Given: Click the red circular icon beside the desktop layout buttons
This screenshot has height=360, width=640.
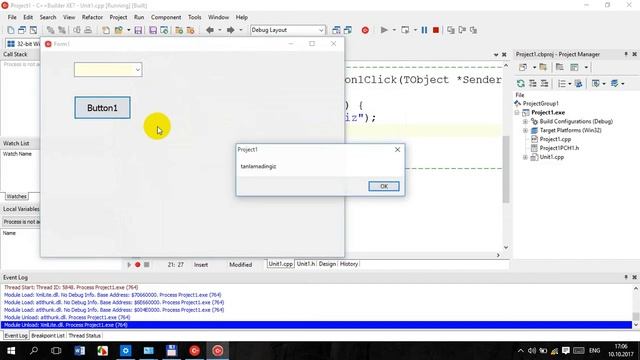Looking at the screenshot, I should tap(365, 30).
